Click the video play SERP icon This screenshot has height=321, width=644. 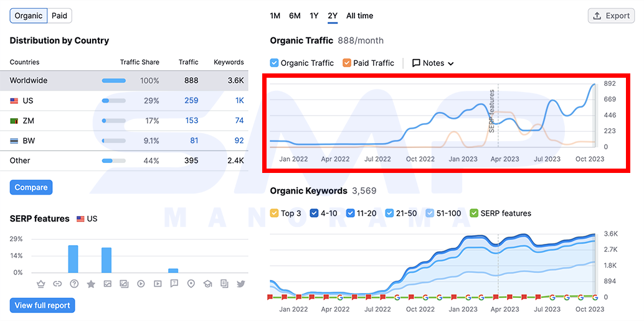point(141,284)
